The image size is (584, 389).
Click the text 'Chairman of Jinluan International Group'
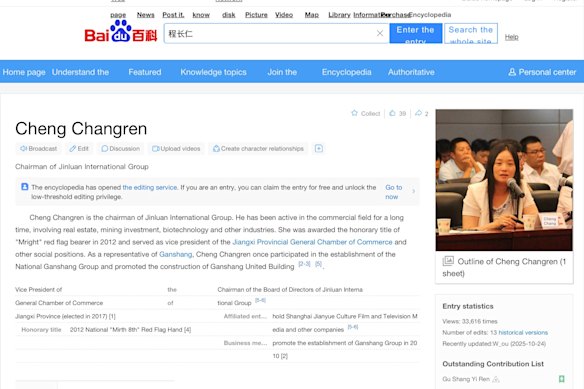(x=82, y=167)
